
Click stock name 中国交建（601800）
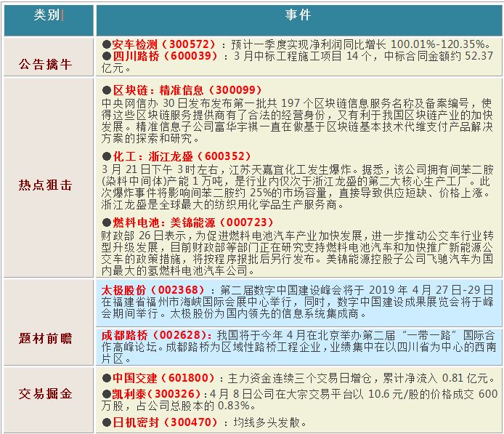pos(163,378)
